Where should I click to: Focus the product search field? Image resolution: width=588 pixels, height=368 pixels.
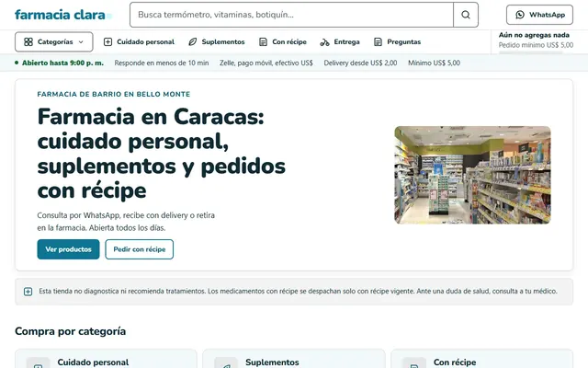[x=291, y=15]
